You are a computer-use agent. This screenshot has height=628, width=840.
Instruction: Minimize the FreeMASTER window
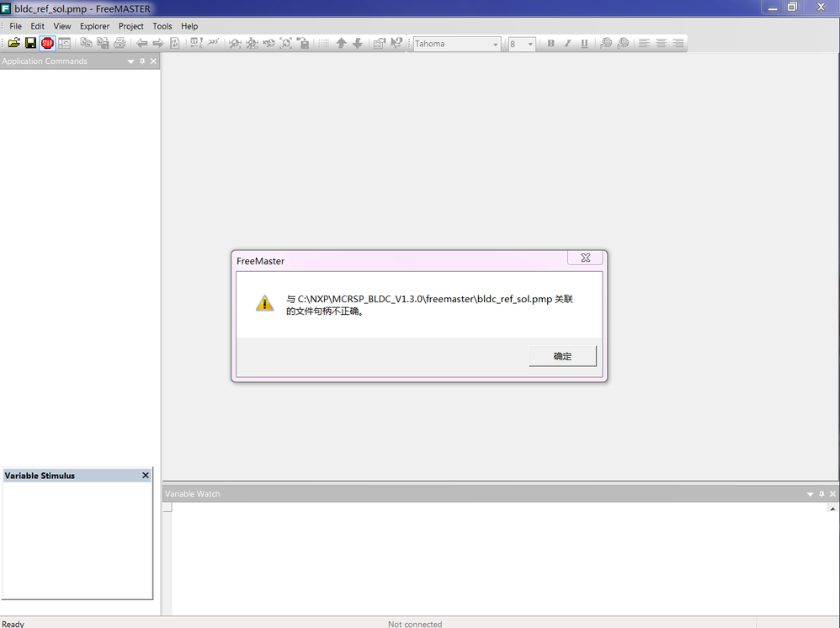click(773, 8)
